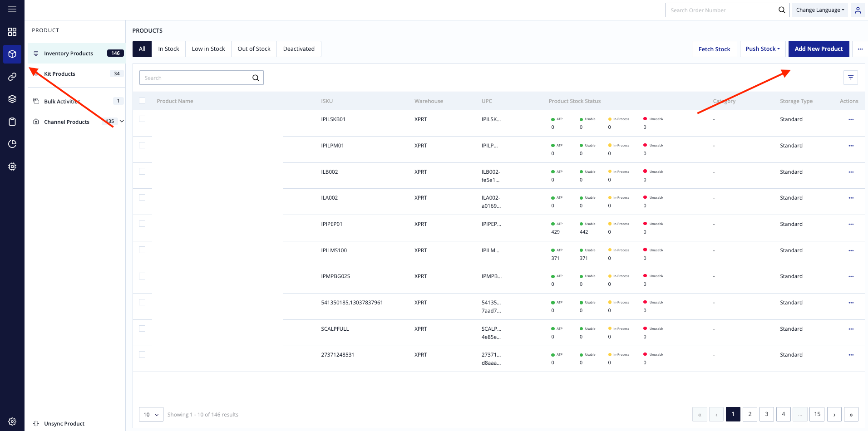Check the IPILSKB01 row checkbox
Viewport: 868px width, 431px height.
[142, 119]
